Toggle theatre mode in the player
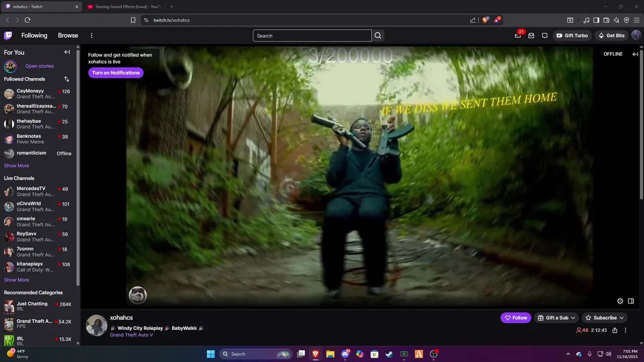Viewport: 644px width, 362px height. (631, 301)
